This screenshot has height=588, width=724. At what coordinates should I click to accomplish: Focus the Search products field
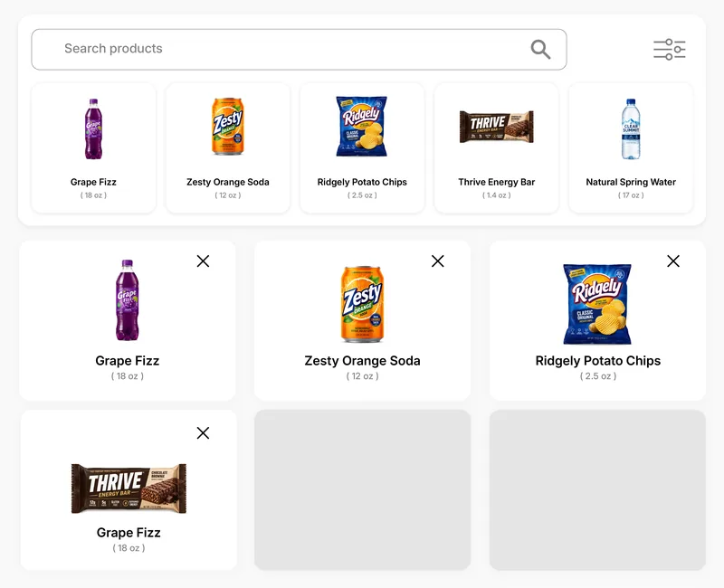(299, 50)
